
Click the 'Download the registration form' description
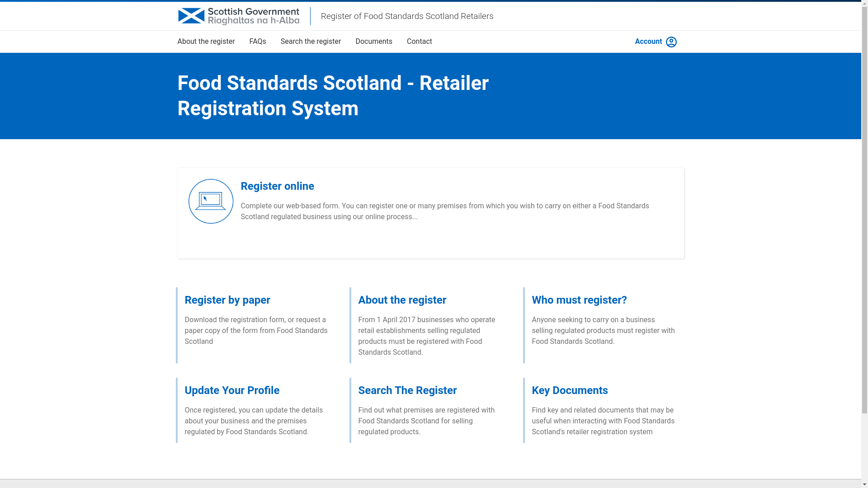pyautogui.click(x=256, y=331)
